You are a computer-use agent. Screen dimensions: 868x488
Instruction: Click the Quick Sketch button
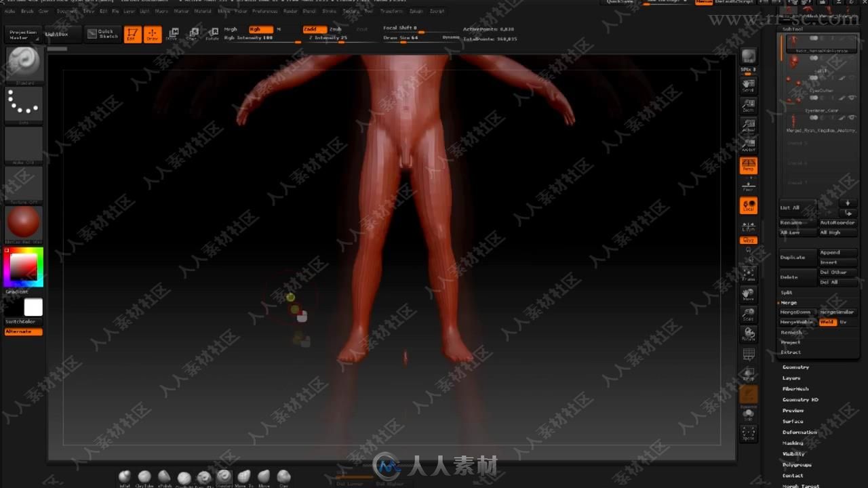(103, 33)
